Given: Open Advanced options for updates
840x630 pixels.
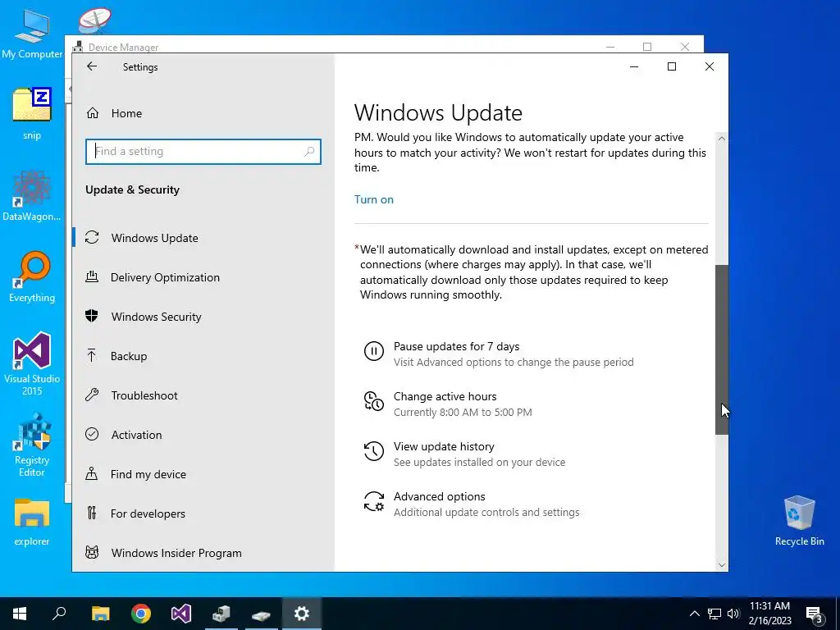Looking at the screenshot, I should pos(472,504).
